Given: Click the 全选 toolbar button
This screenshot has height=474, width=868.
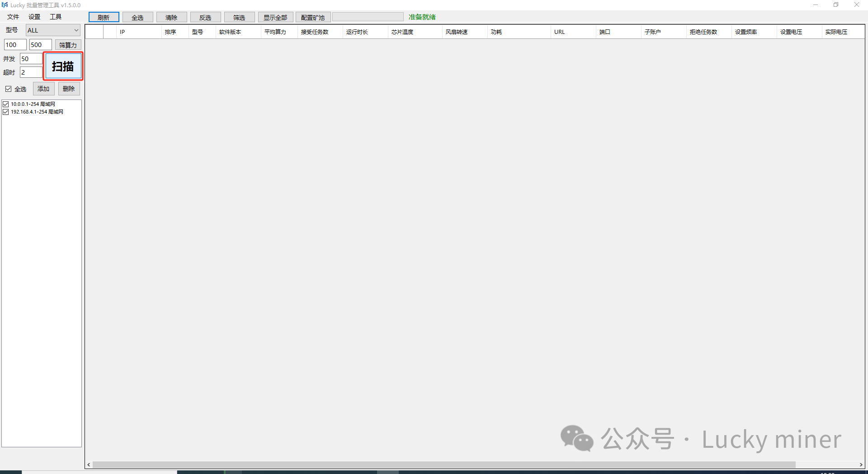Looking at the screenshot, I should coord(137,17).
